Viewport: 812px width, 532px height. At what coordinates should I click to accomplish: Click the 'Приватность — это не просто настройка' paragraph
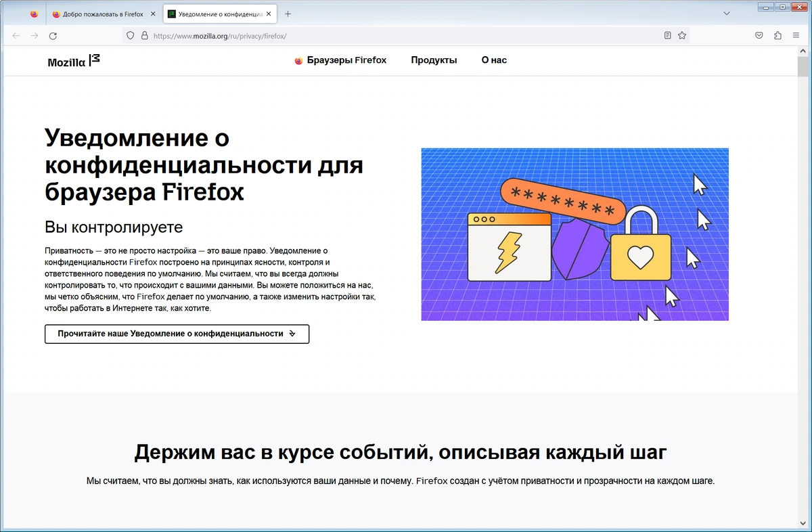click(x=210, y=280)
